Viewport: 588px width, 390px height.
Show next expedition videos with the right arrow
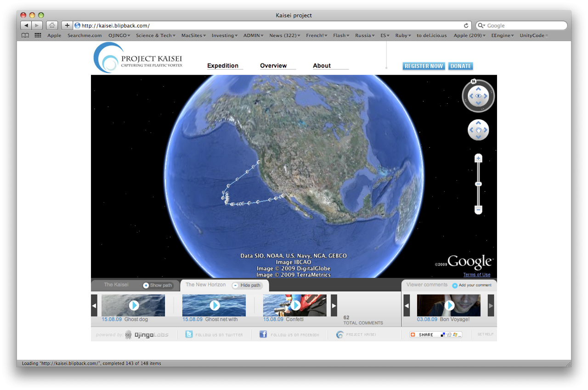[x=334, y=306]
